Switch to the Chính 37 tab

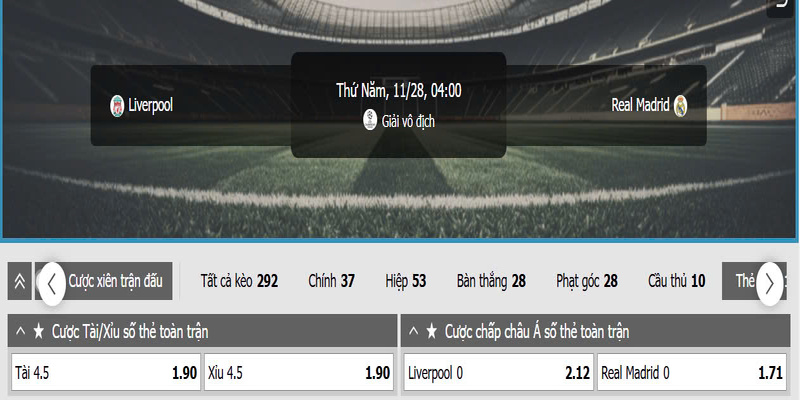point(331,281)
